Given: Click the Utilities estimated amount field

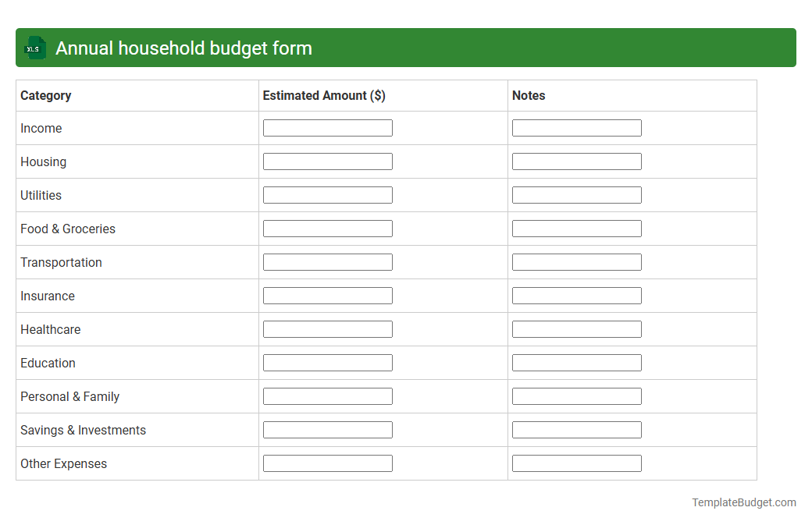Looking at the screenshot, I should pos(327,194).
